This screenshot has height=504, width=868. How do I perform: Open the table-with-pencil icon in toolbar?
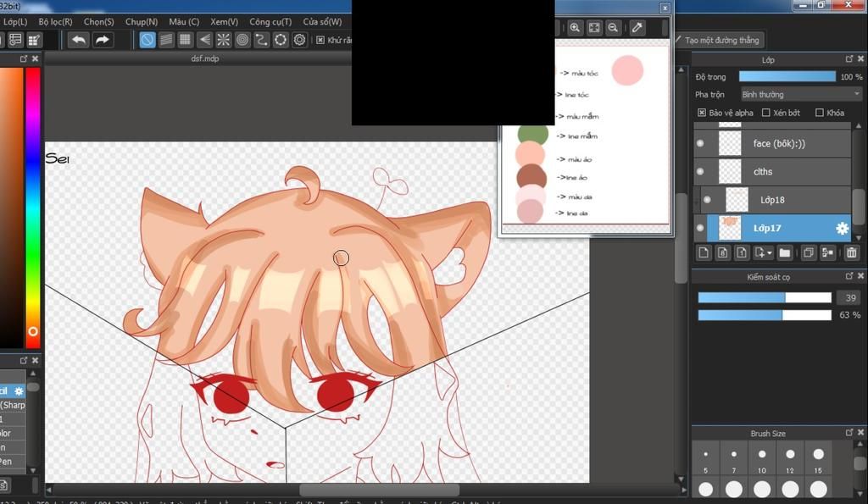34,40
